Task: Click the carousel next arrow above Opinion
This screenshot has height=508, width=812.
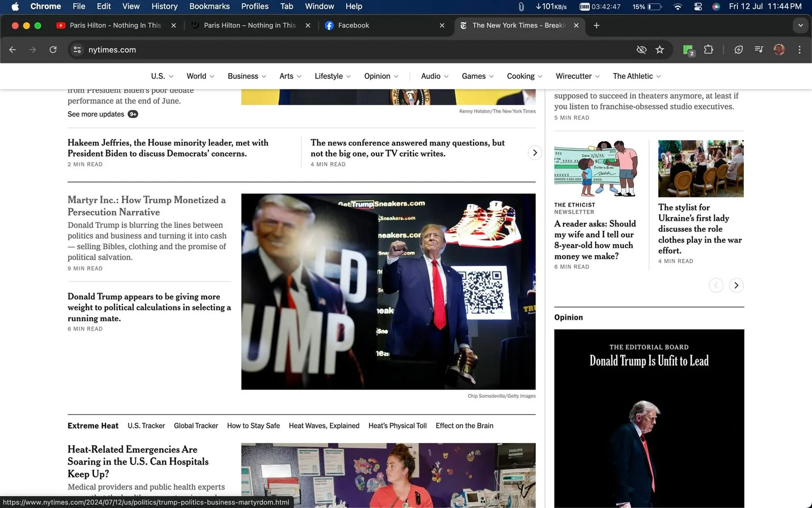Action: pyautogui.click(x=736, y=285)
